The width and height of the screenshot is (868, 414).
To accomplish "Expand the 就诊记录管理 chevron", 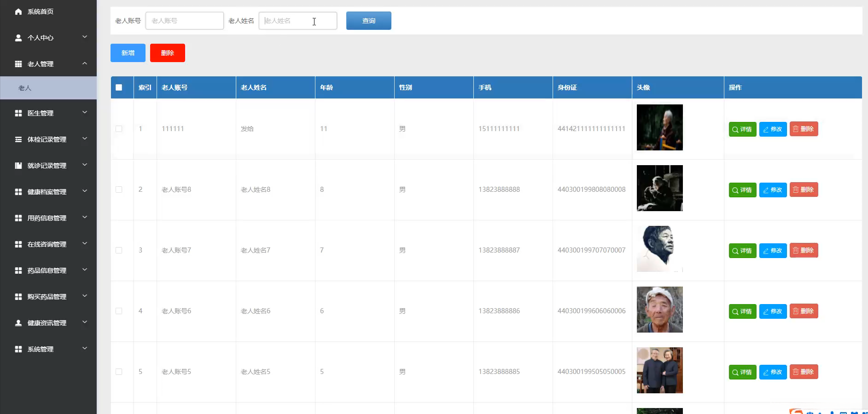I will click(x=85, y=165).
